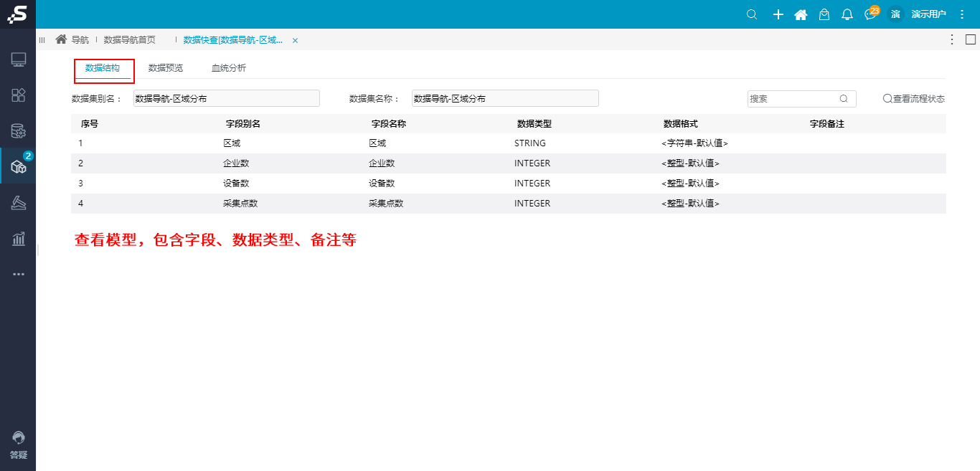Click the tab bar more options dots
The image size is (980, 471).
952,39
